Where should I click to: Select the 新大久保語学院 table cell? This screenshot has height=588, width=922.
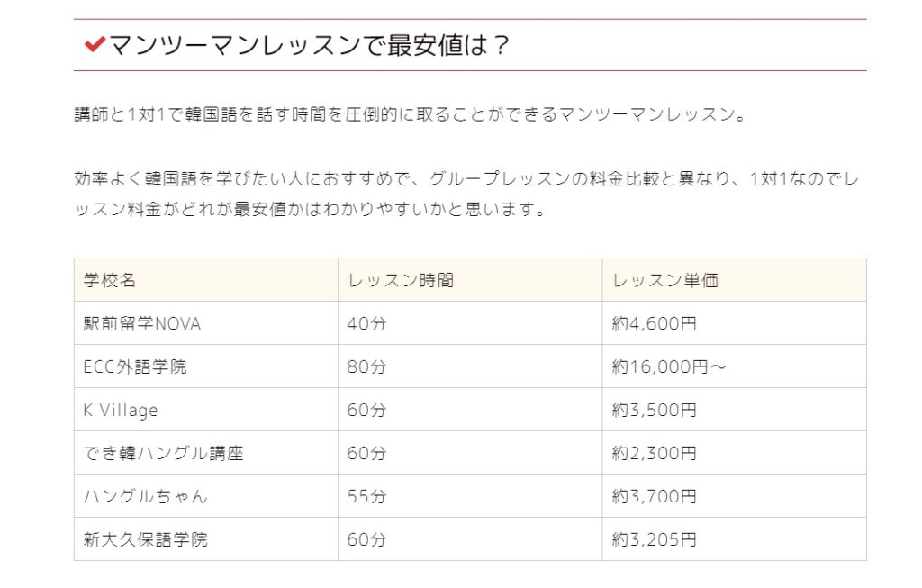click(145, 539)
